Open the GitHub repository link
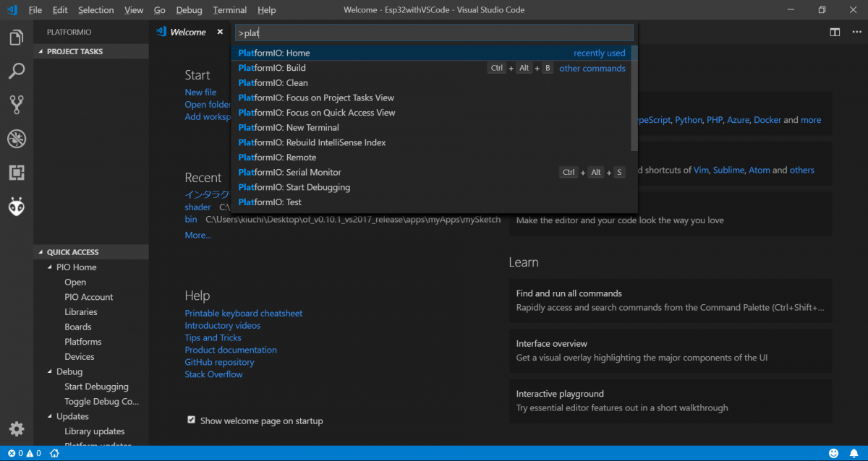Viewport: 868px width, 461px height. (219, 362)
